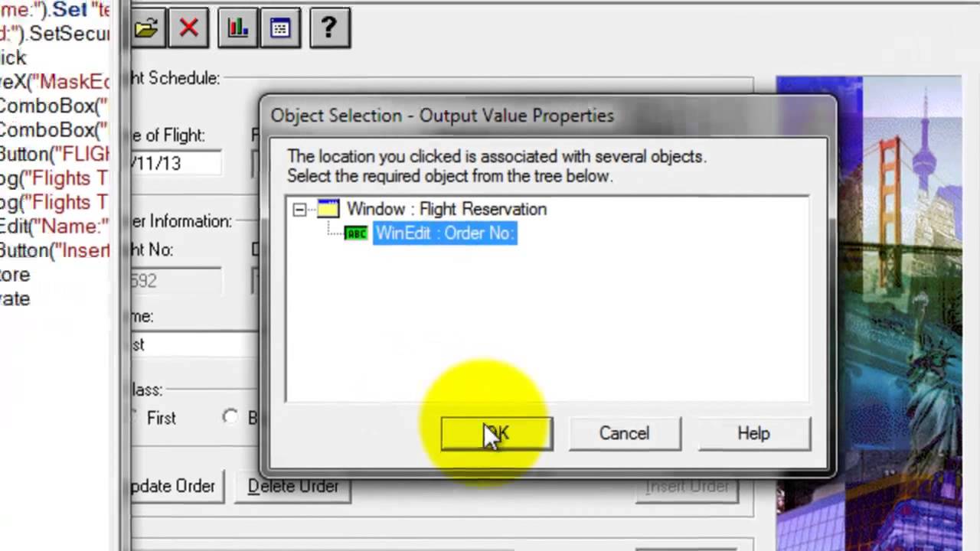
Task: Click the script line Edit("Name:"
Action: [x=55, y=227]
